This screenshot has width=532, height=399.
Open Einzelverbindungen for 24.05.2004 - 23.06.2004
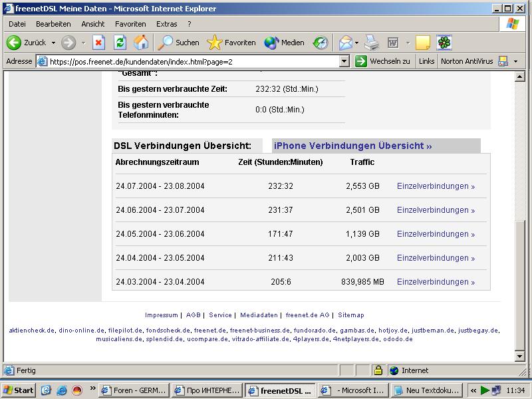pos(436,234)
